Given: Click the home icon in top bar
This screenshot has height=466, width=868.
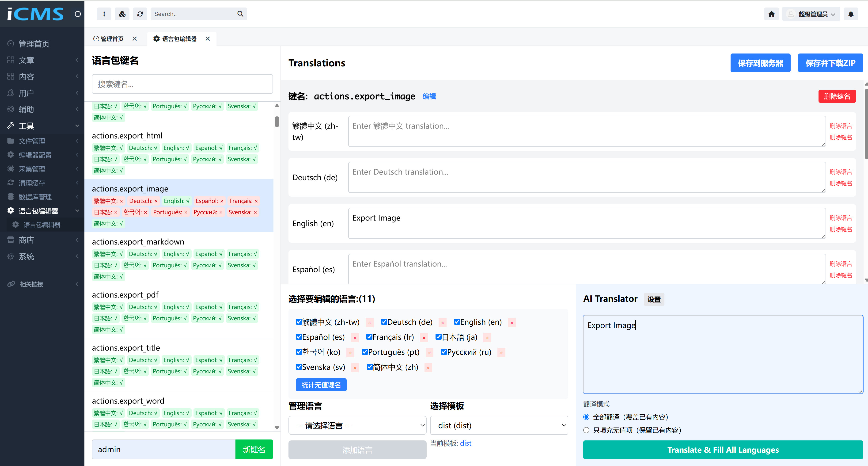Looking at the screenshot, I should coord(771,14).
